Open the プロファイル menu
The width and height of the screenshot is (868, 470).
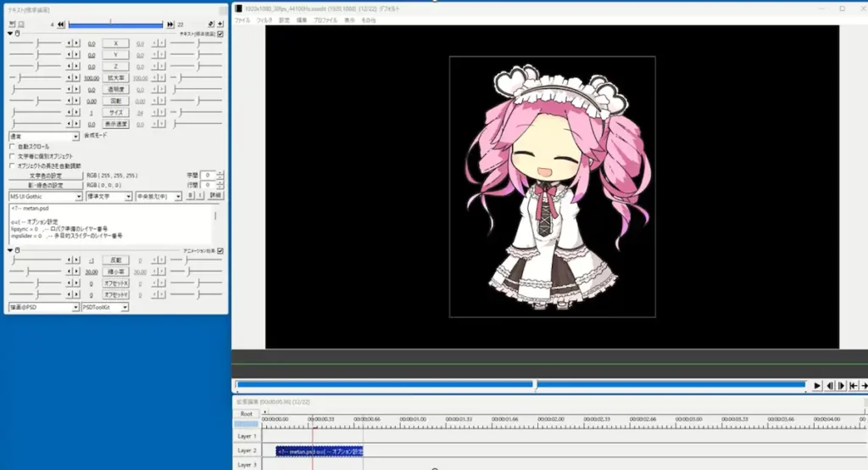325,20
